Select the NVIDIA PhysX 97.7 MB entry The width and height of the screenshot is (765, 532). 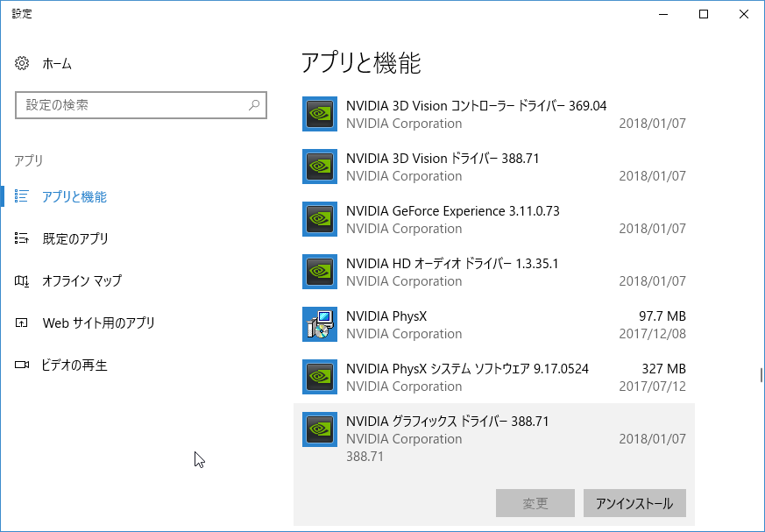pos(493,324)
